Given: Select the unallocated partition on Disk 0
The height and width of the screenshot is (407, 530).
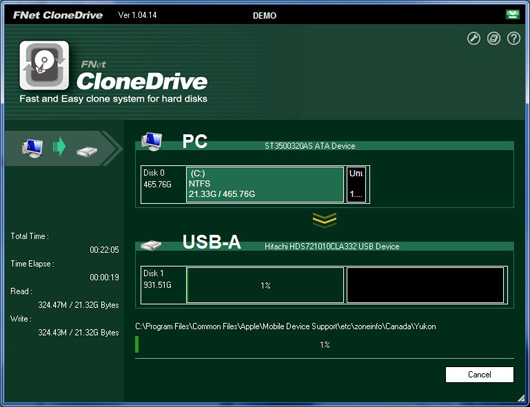Looking at the screenshot, I should (x=357, y=185).
